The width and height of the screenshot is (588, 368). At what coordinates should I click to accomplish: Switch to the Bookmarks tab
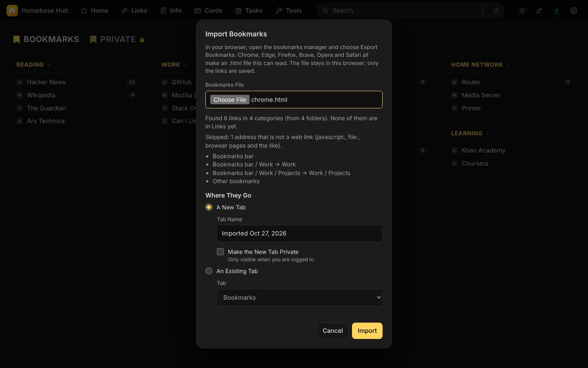pyautogui.click(x=46, y=40)
